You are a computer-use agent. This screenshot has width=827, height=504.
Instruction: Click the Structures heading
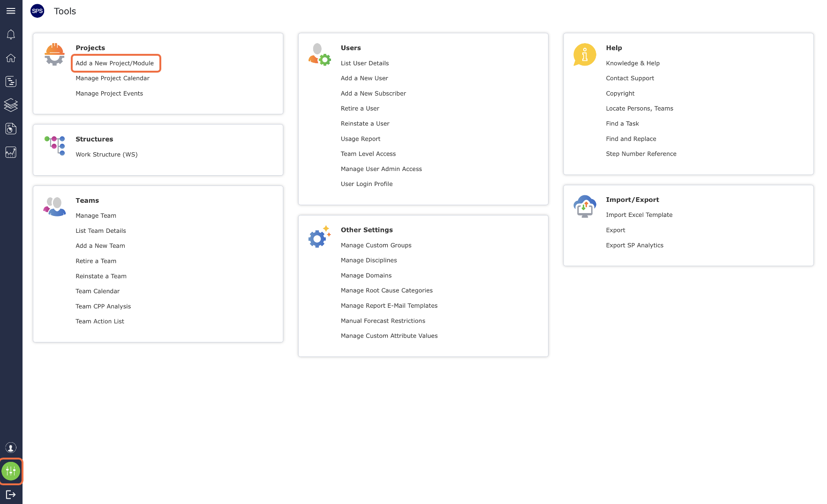(94, 139)
